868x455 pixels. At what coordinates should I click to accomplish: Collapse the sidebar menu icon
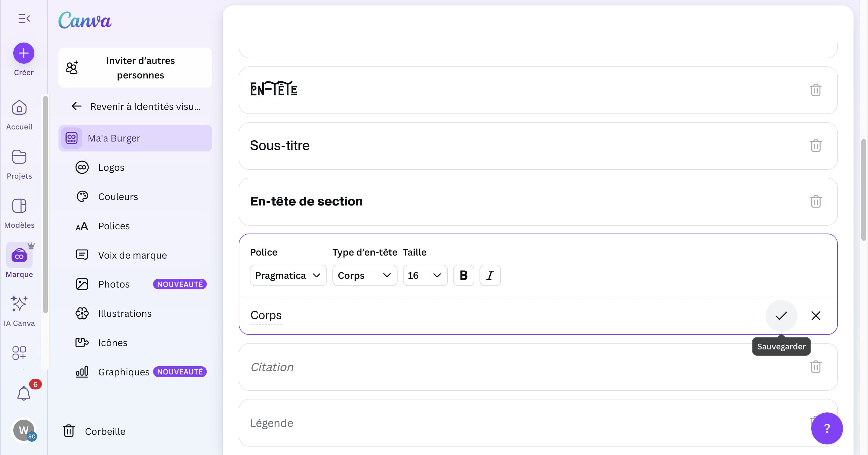24,18
